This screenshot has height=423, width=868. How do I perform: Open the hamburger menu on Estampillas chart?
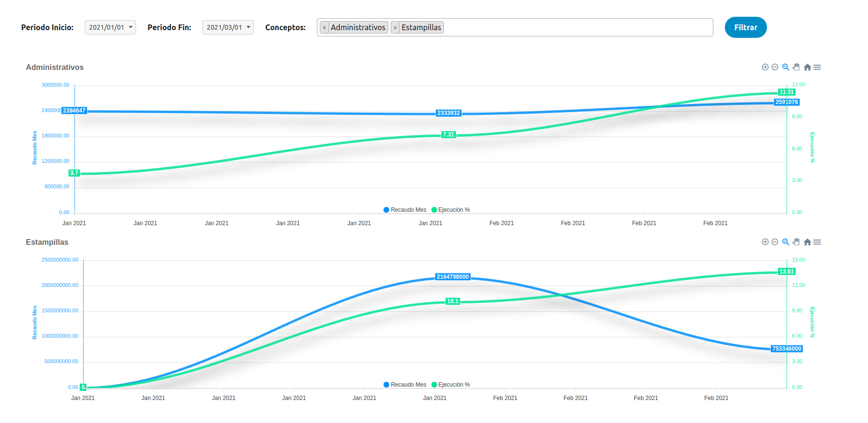[x=817, y=242]
